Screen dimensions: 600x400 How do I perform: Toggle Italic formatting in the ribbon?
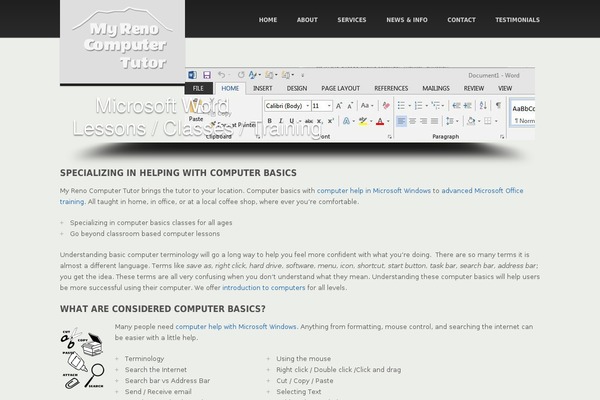[280, 121]
